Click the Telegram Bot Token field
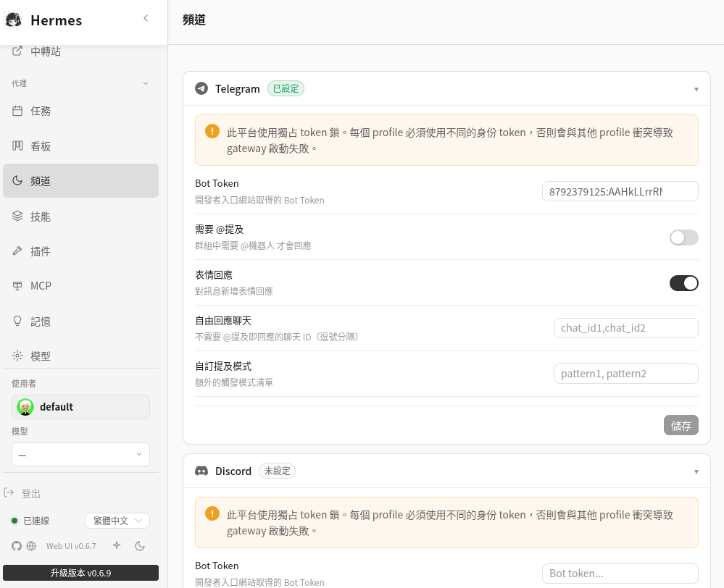The height and width of the screenshot is (588, 724). (x=620, y=191)
